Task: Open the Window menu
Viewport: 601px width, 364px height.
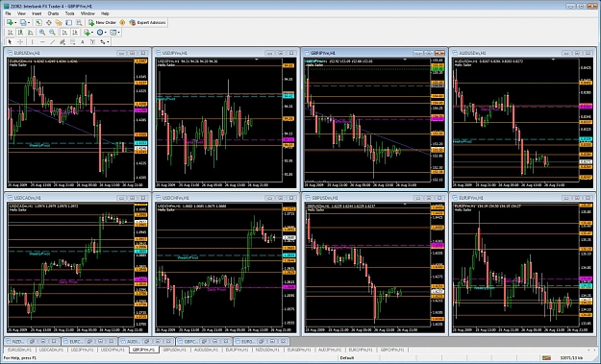Action: click(88, 13)
